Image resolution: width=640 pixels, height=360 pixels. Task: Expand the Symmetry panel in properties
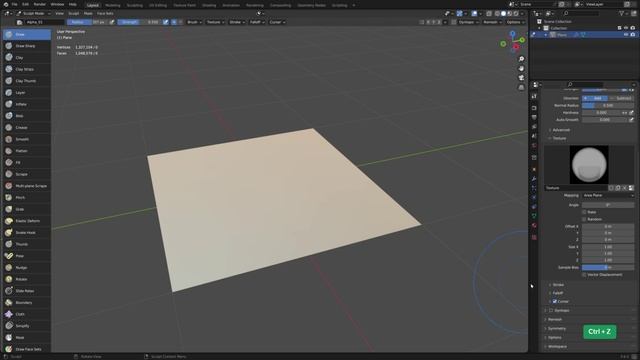click(x=556, y=329)
